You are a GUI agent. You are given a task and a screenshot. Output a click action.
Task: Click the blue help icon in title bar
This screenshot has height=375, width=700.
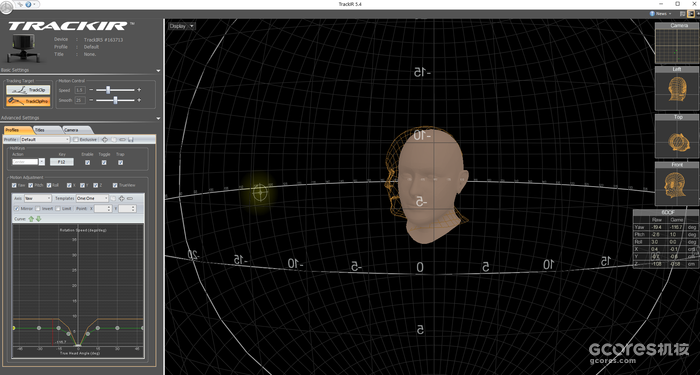[x=28, y=4]
